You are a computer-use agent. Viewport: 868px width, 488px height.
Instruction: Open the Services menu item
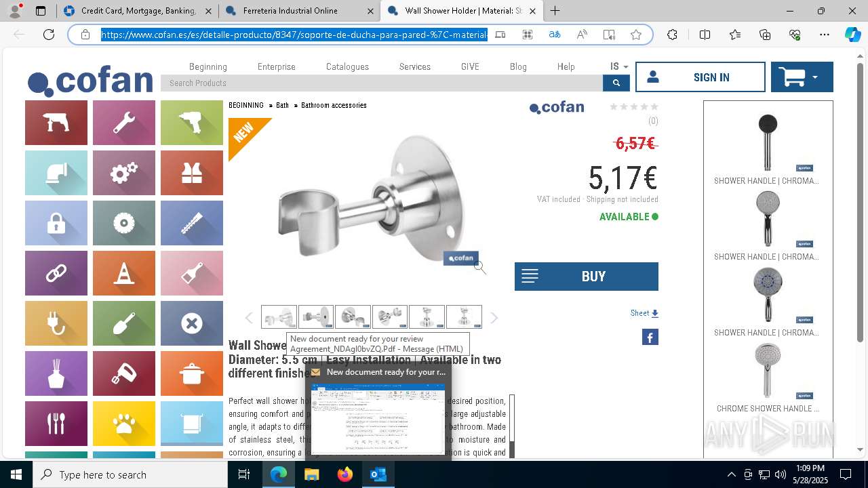click(415, 66)
